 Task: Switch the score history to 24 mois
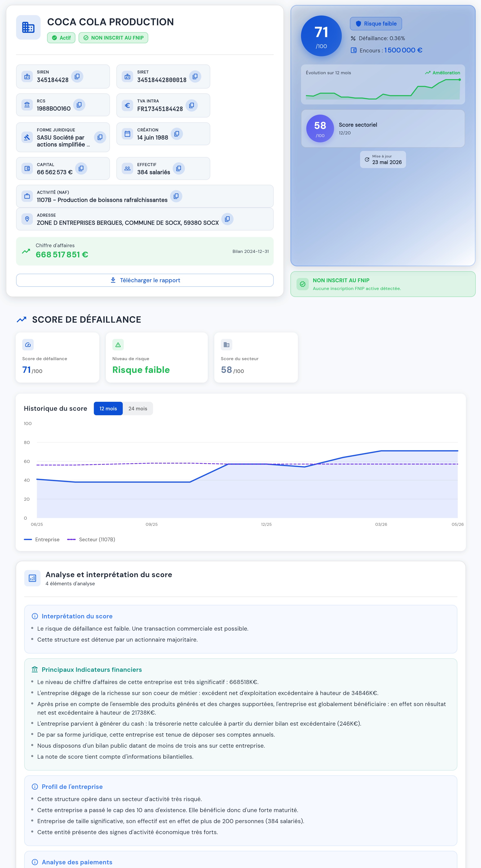(x=138, y=408)
